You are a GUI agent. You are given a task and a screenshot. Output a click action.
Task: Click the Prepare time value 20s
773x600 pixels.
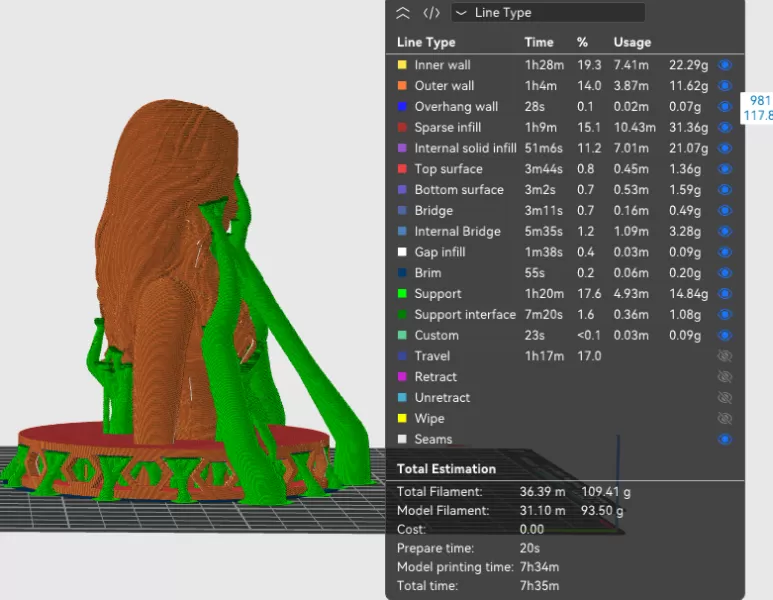tap(529, 548)
